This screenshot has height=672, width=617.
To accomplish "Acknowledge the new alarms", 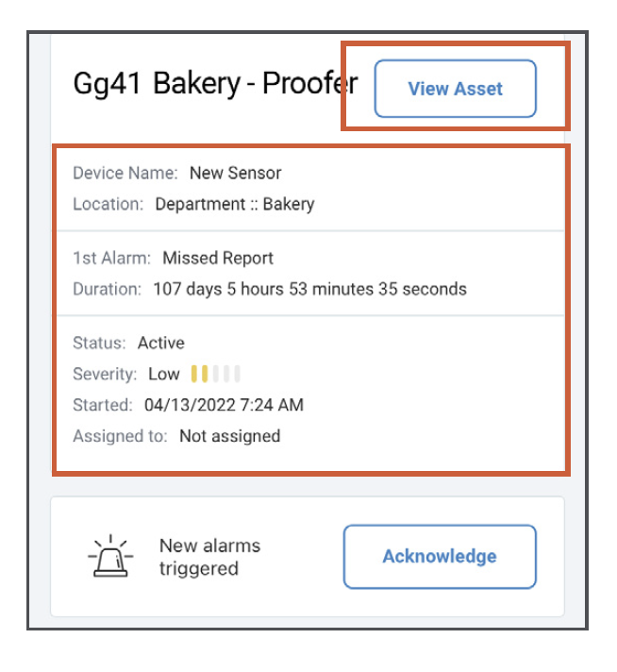I will tap(440, 556).
